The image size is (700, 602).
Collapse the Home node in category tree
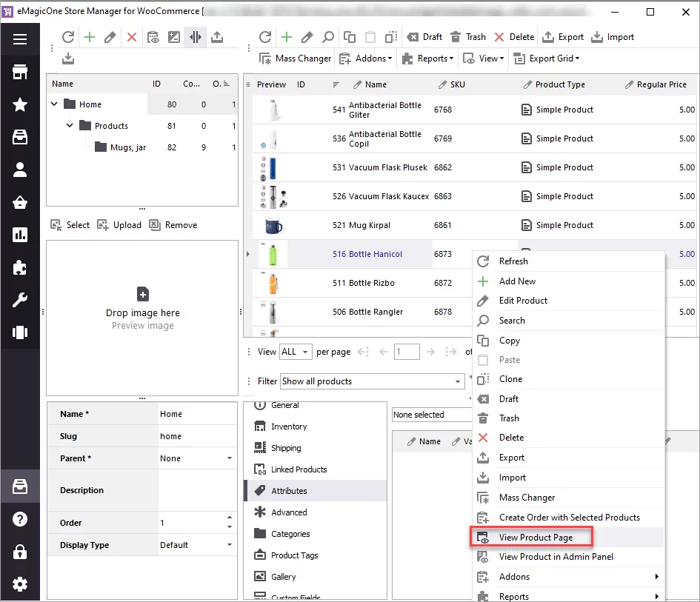53,104
